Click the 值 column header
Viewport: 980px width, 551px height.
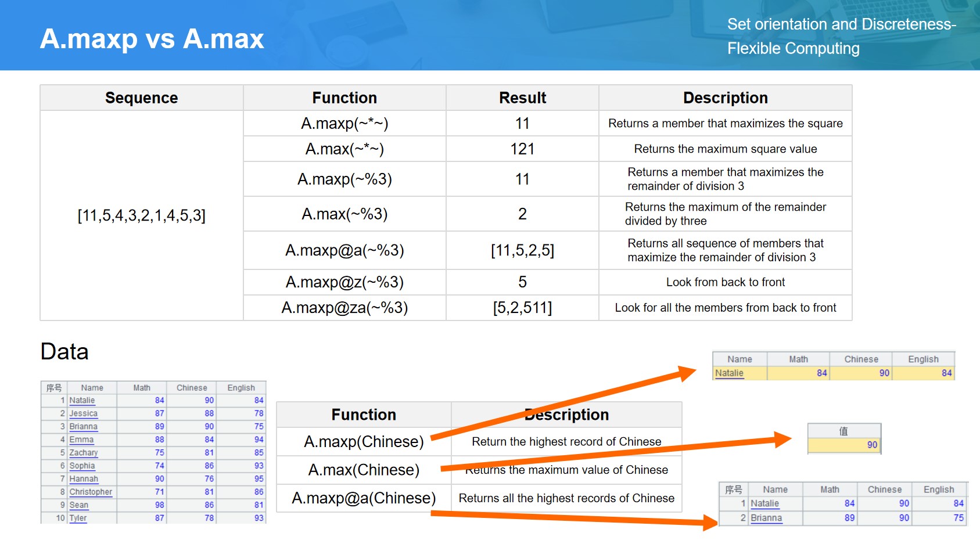point(843,431)
